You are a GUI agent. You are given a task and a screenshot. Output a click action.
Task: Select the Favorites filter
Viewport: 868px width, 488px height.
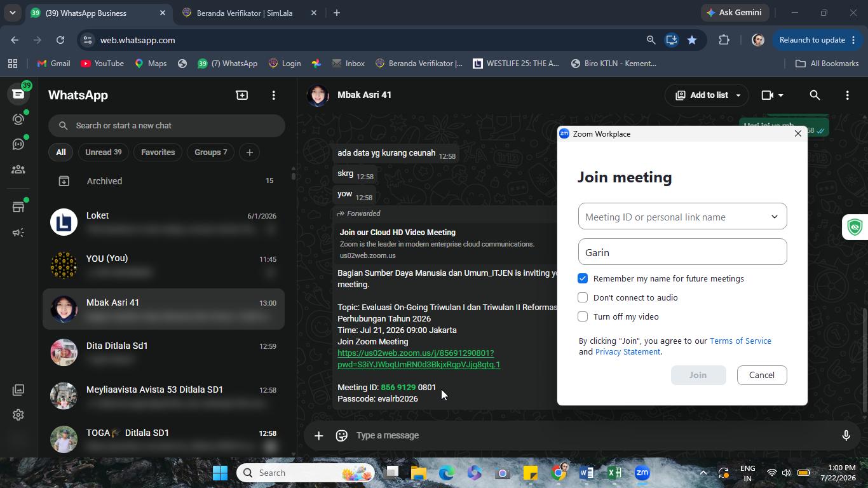coord(158,152)
